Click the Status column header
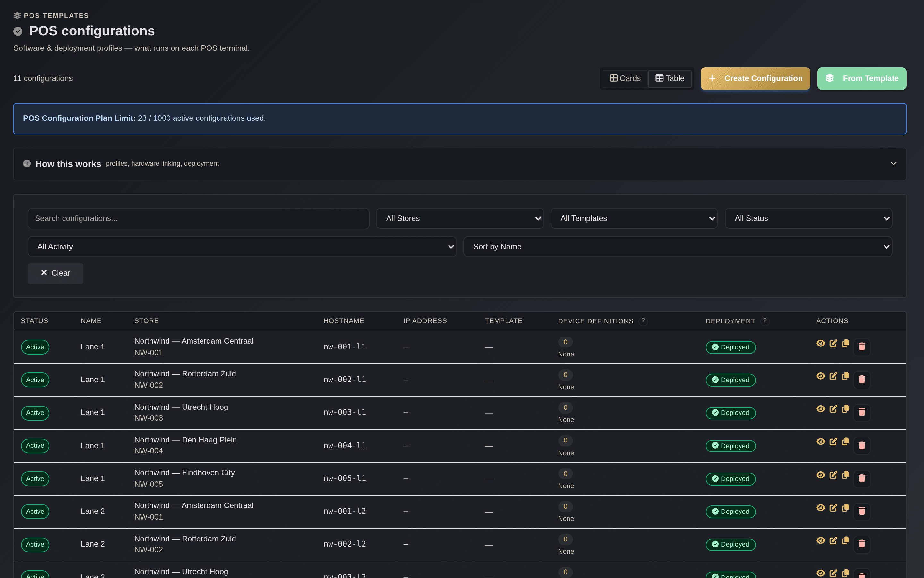 (34, 321)
